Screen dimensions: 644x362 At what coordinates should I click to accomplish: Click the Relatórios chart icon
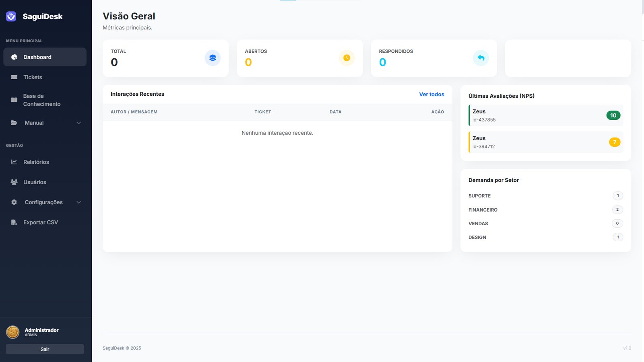(x=14, y=162)
